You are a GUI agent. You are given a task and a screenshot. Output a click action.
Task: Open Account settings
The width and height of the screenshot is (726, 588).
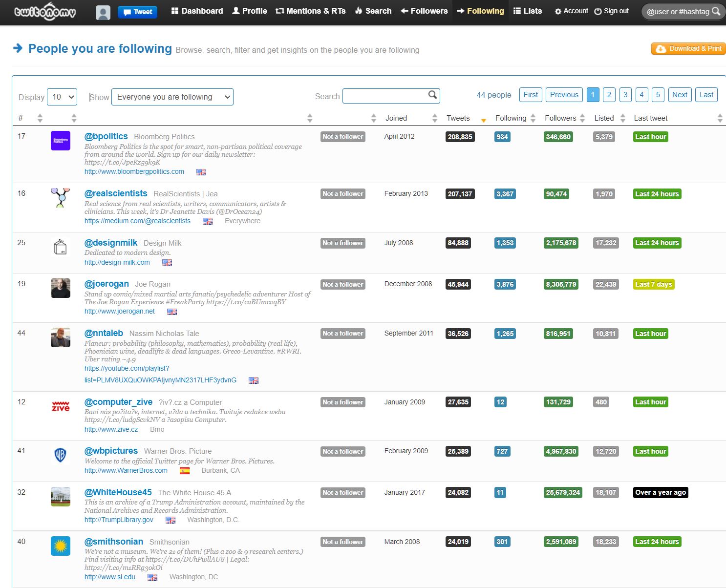571,11
